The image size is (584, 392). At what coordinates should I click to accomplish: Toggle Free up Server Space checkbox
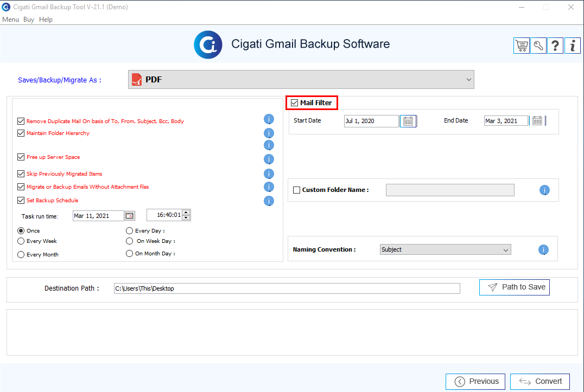(21, 157)
